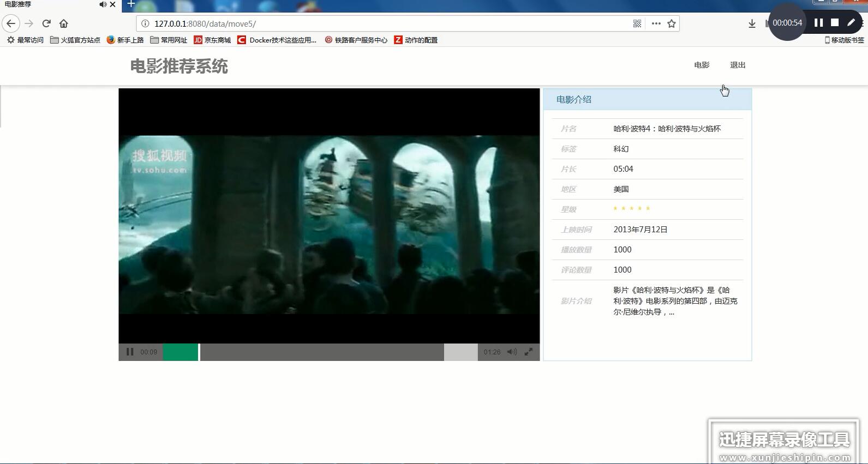Pause the screen recording
This screenshot has width=868, height=464.
pos(818,22)
